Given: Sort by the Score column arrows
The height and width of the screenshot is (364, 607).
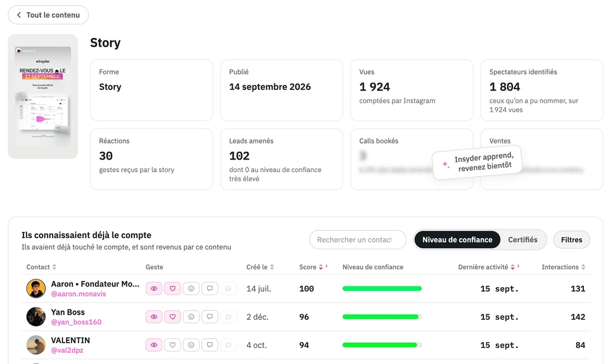Looking at the screenshot, I should coord(320,267).
